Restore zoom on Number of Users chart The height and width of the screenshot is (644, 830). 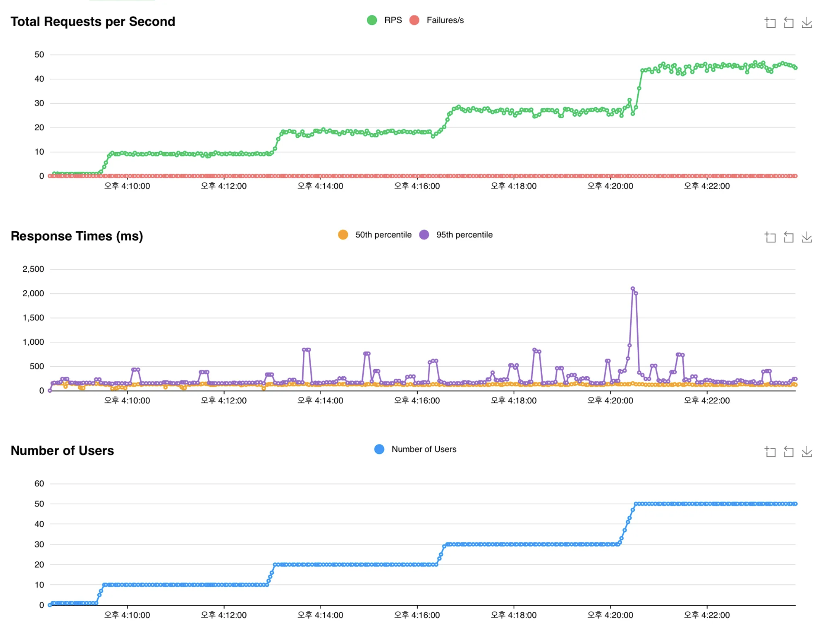point(789,452)
